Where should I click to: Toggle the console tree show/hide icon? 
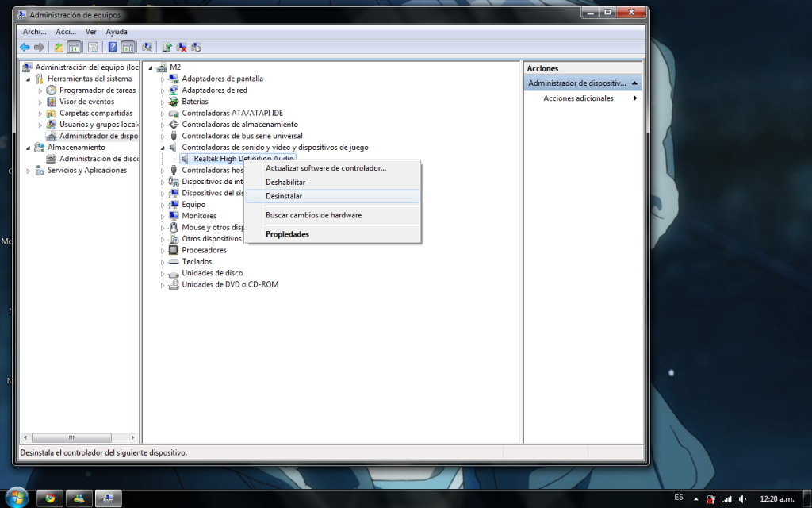(74, 48)
